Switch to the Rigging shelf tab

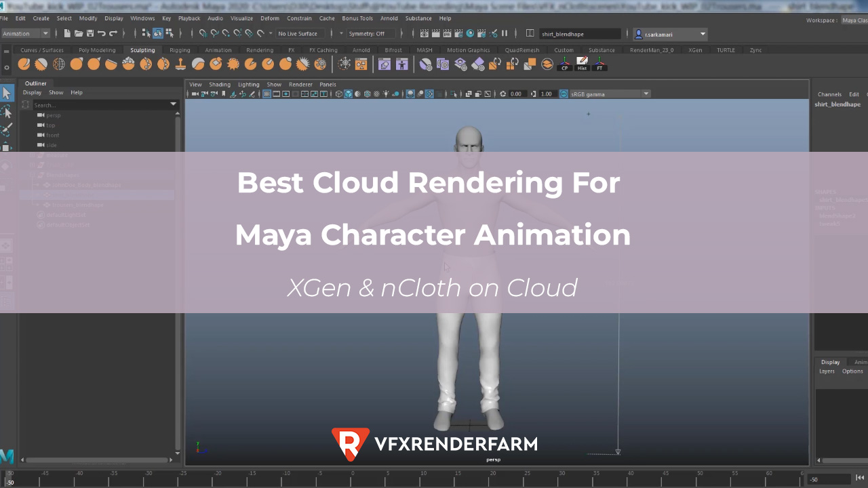click(x=180, y=50)
